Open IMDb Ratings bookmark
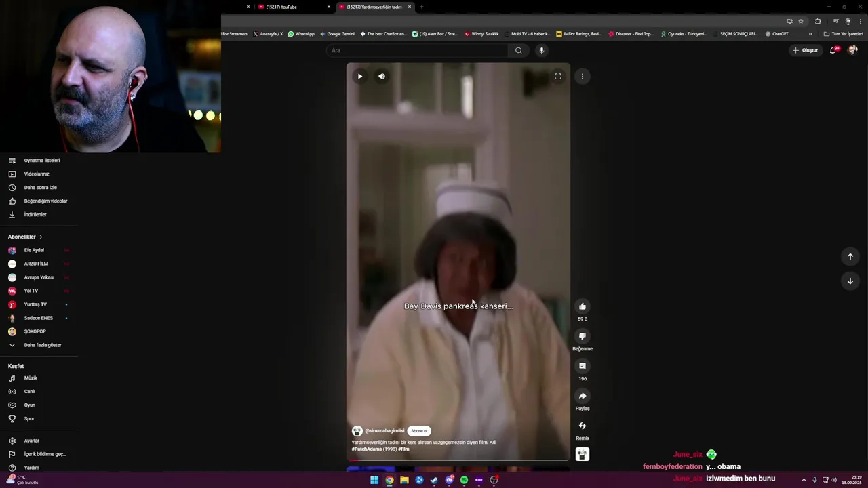Viewport: 868px width, 488px height. tap(578, 34)
